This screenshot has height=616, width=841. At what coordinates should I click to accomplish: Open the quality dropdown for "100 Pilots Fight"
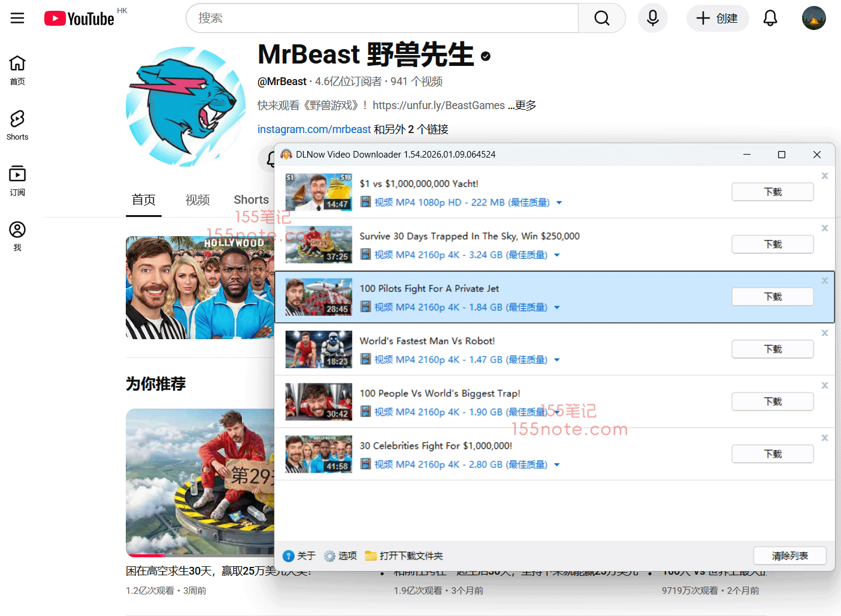pyautogui.click(x=556, y=308)
